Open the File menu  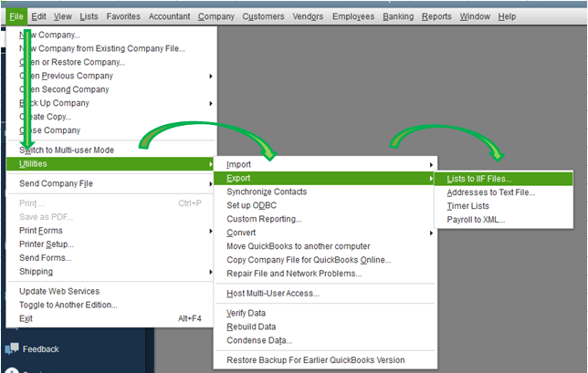[16, 16]
